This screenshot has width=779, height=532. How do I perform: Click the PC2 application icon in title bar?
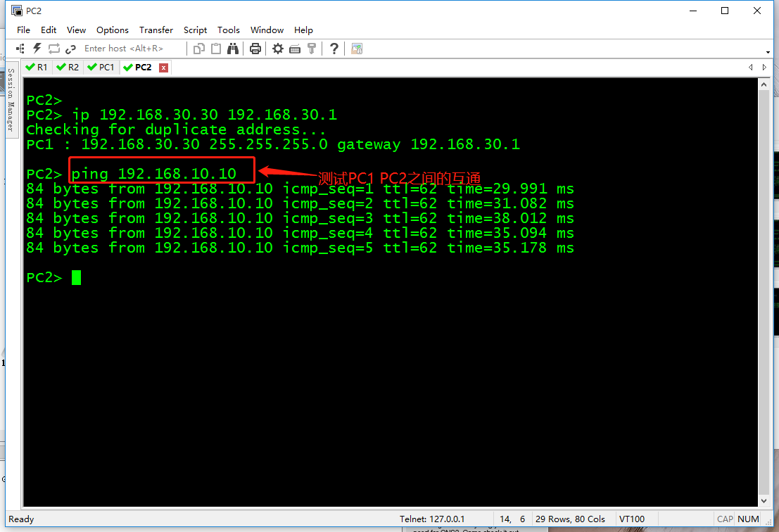tap(17, 11)
